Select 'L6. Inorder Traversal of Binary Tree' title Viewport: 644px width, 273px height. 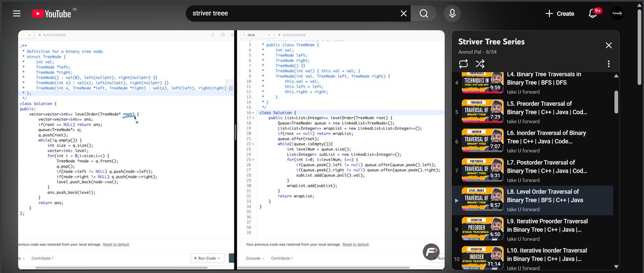[546, 137]
